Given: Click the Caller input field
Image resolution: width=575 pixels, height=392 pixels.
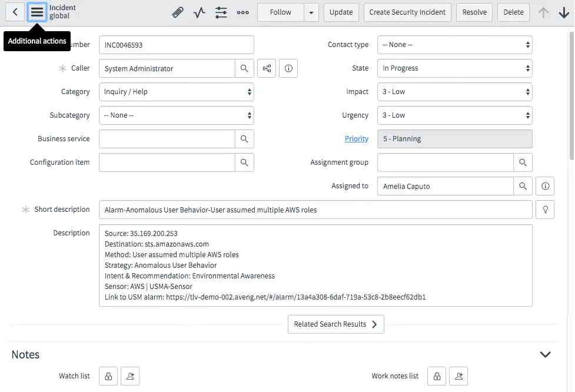Looking at the screenshot, I should [x=167, y=68].
